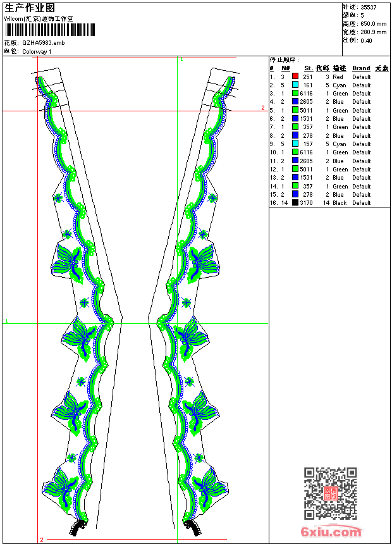Click the St. column header
Image resolution: width=392 pixels, height=544 pixels.
pos(308,68)
